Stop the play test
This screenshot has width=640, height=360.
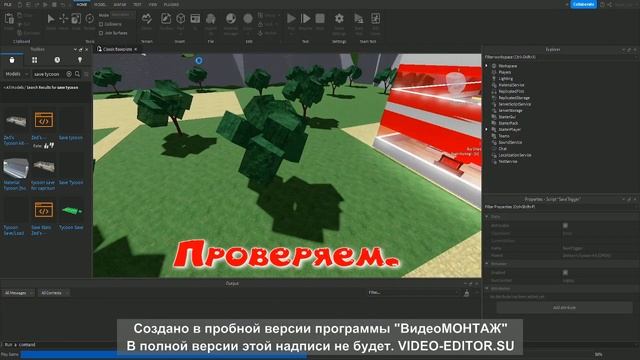tap(320, 19)
